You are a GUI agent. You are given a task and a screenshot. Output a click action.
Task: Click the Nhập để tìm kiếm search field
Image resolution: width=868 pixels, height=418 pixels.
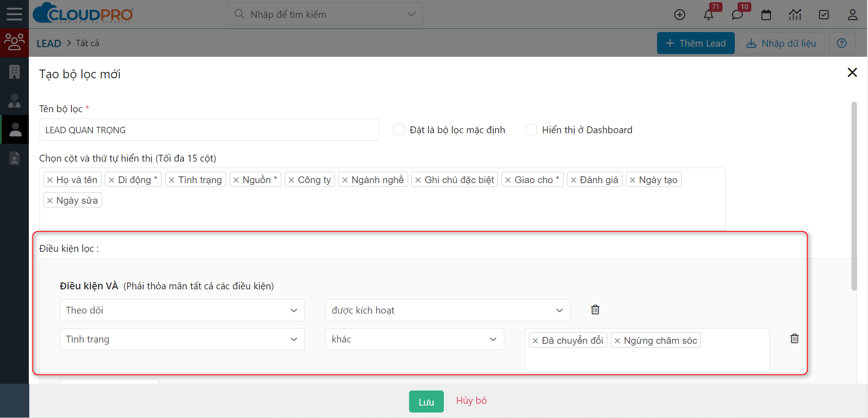pyautogui.click(x=325, y=14)
